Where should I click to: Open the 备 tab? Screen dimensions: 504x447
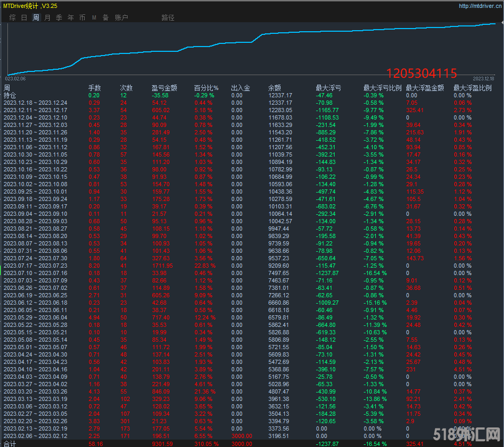[106, 17]
